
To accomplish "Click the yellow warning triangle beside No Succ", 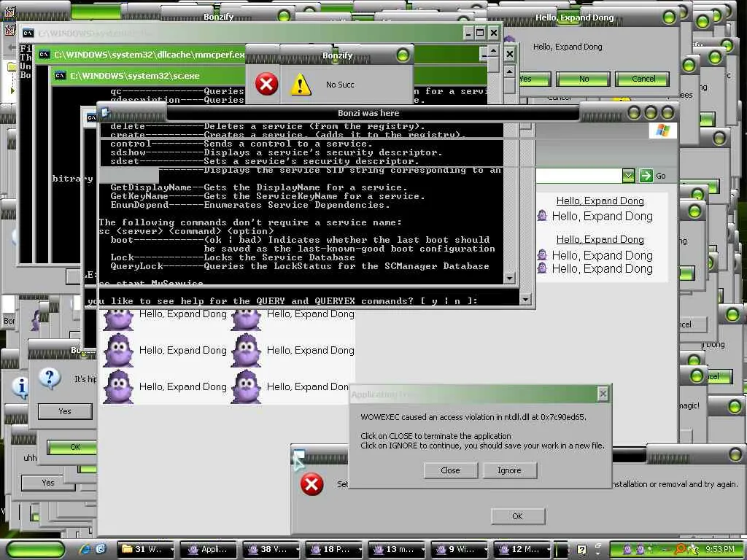I will click(x=301, y=85).
